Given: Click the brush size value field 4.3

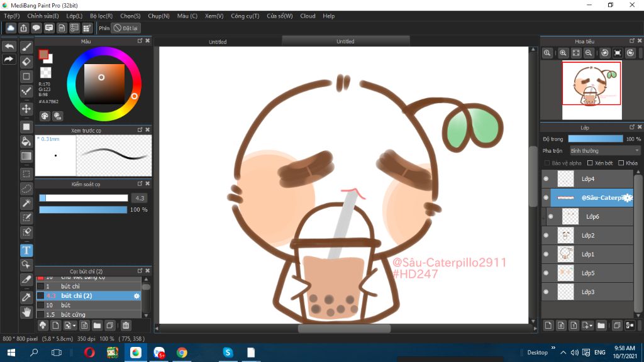Looking at the screenshot, I should 140,198.
